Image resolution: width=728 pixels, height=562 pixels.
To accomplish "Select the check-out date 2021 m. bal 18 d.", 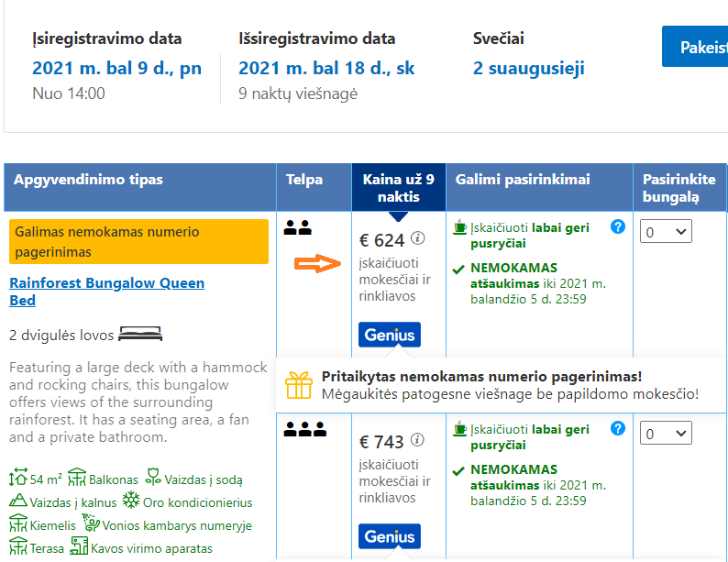I will 326,68.
